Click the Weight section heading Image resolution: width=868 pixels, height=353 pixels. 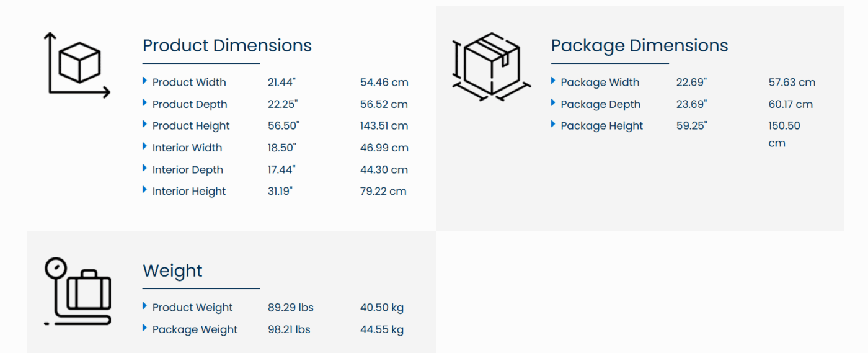pos(172,270)
